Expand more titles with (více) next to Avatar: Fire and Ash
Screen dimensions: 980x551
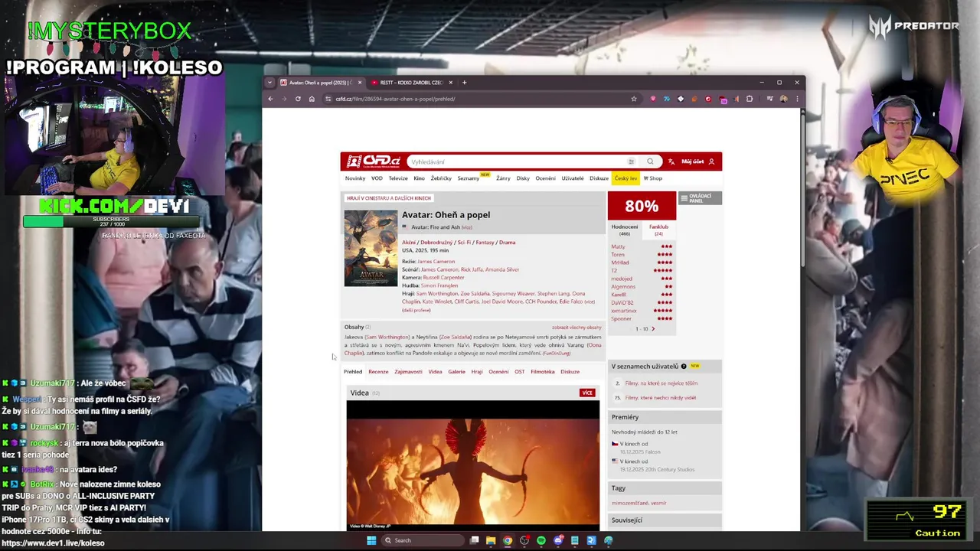tap(466, 227)
